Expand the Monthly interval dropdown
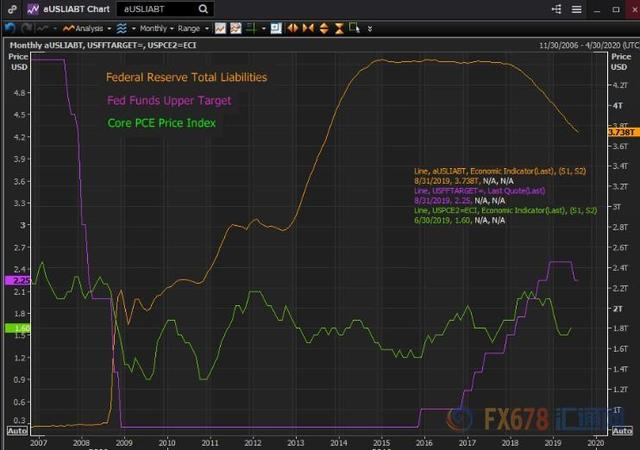640x450 pixels. click(157, 29)
